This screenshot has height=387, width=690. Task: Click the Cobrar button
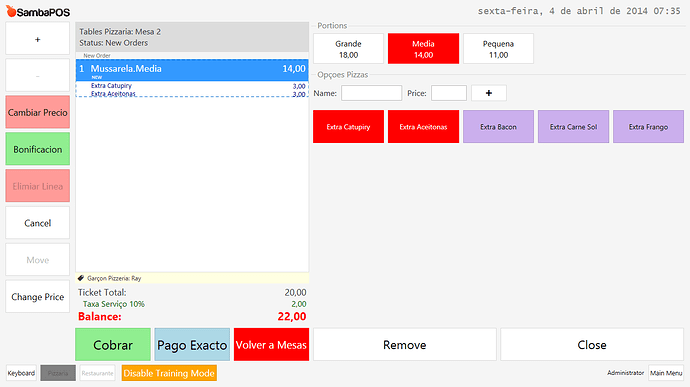tap(113, 345)
